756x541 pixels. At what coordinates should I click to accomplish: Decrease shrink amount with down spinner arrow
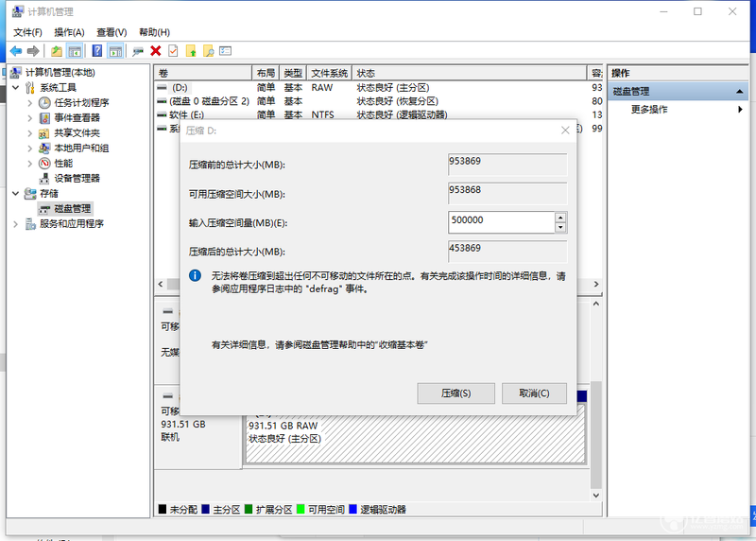(x=560, y=227)
